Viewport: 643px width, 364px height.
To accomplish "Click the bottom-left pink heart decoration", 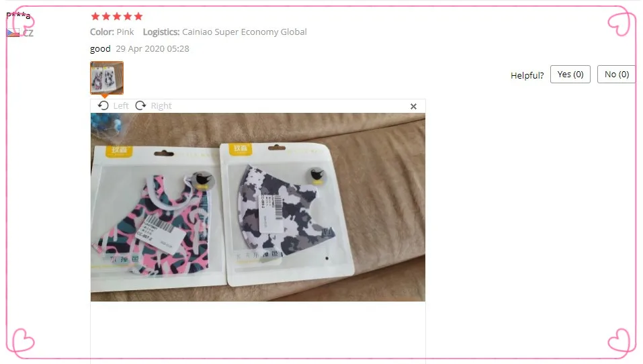I will tap(23, 340).
